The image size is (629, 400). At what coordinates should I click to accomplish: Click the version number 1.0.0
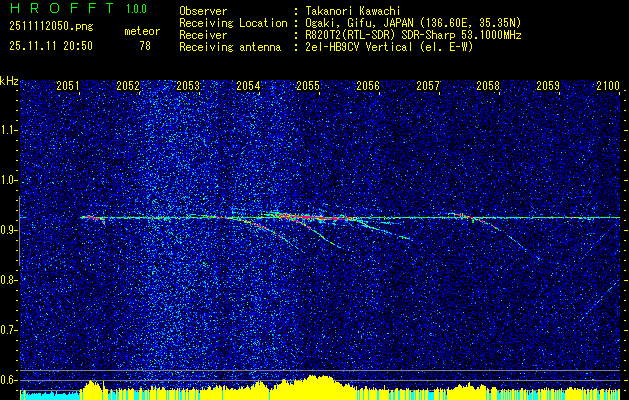pos(136,8)
